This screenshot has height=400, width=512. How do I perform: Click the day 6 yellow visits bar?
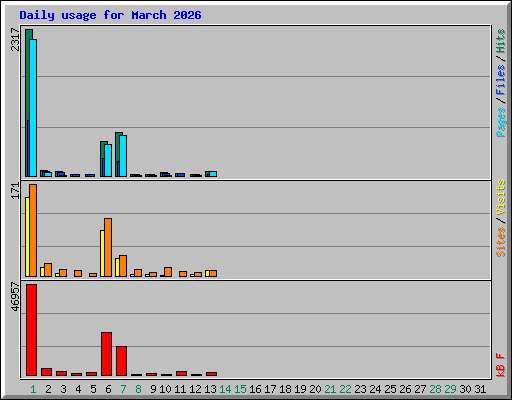tap(102, 253)
